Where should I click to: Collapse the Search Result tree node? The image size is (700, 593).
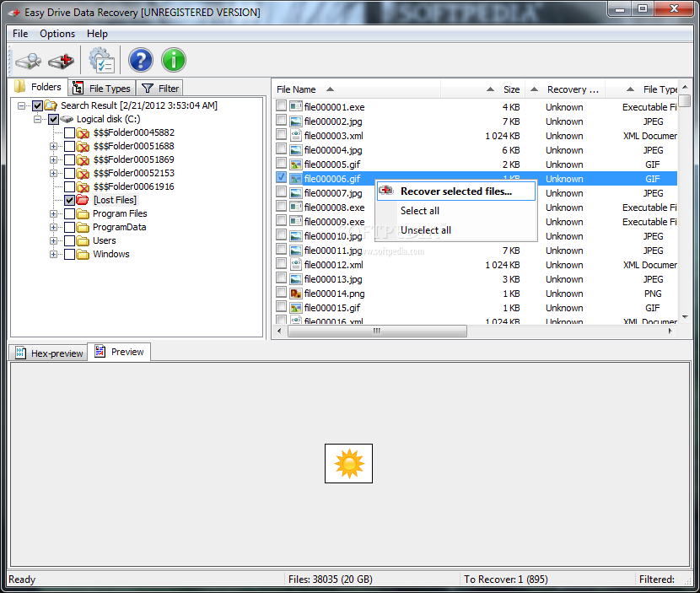[x=21, y=105]
